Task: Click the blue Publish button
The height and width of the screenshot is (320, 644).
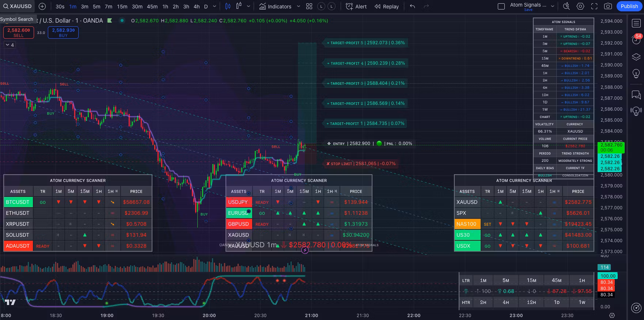Action: point(629,6)
